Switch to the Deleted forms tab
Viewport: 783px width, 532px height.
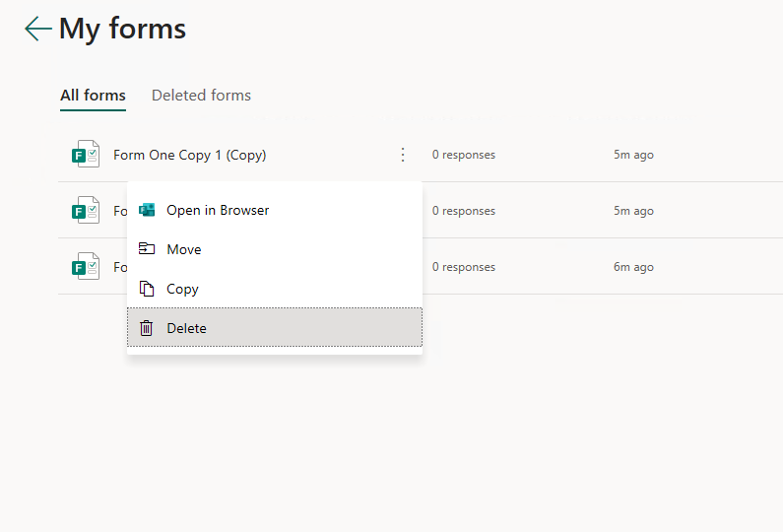pyautogui.click(x=201, y=96)
